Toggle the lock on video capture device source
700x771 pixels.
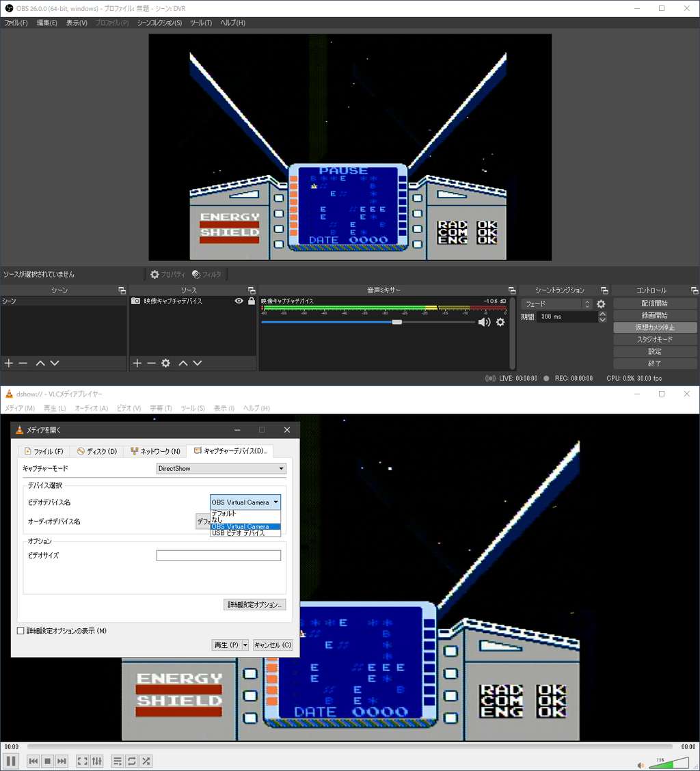pyautogui.click(x=252, y=301)
